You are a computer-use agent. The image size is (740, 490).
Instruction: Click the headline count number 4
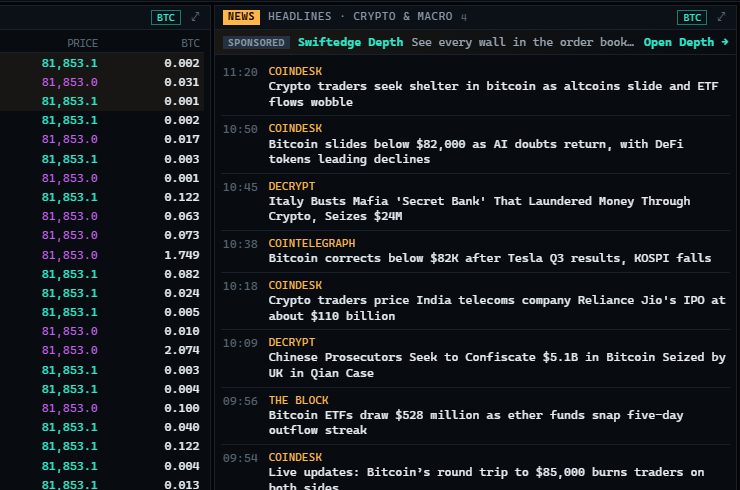[464, 17]
